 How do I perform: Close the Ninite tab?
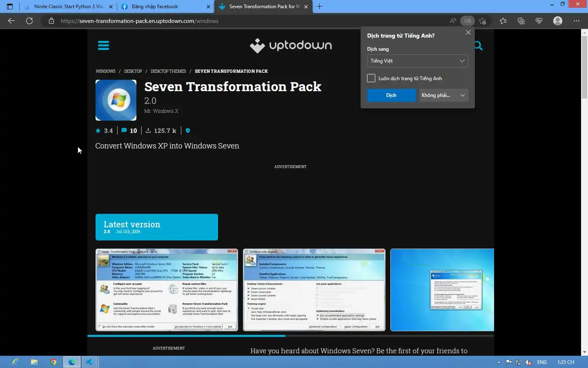pos(111,7)
